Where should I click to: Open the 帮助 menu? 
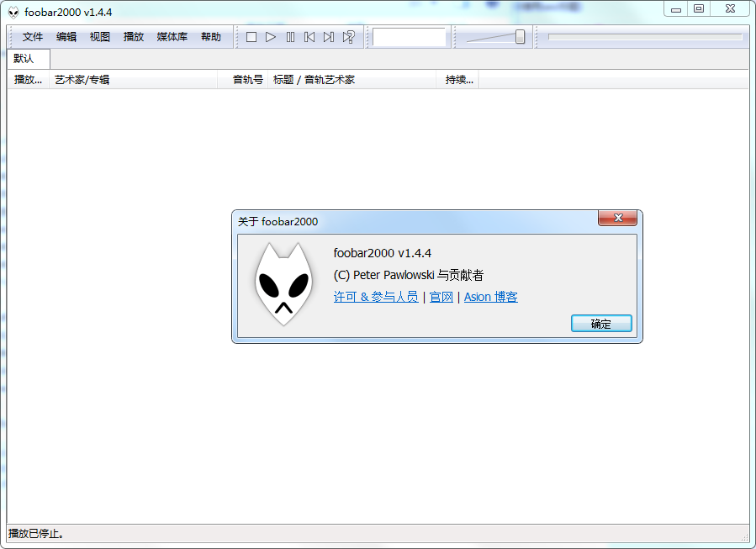211,37
